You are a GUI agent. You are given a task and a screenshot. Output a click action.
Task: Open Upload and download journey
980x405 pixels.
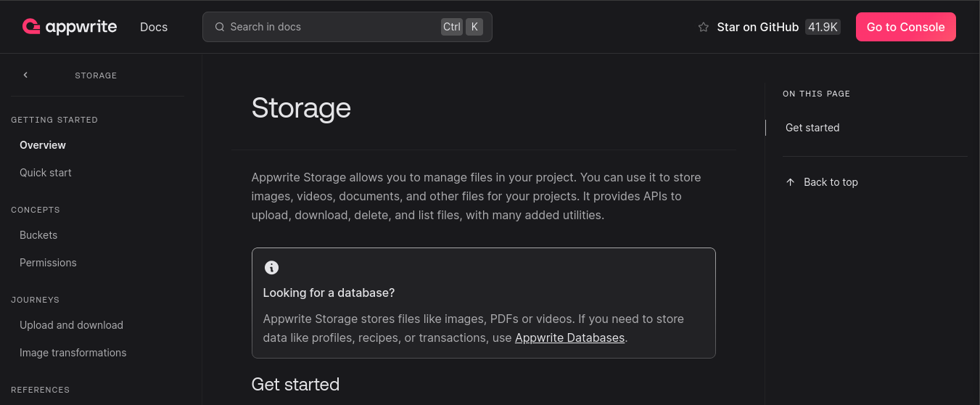click(x=71, y=325)
